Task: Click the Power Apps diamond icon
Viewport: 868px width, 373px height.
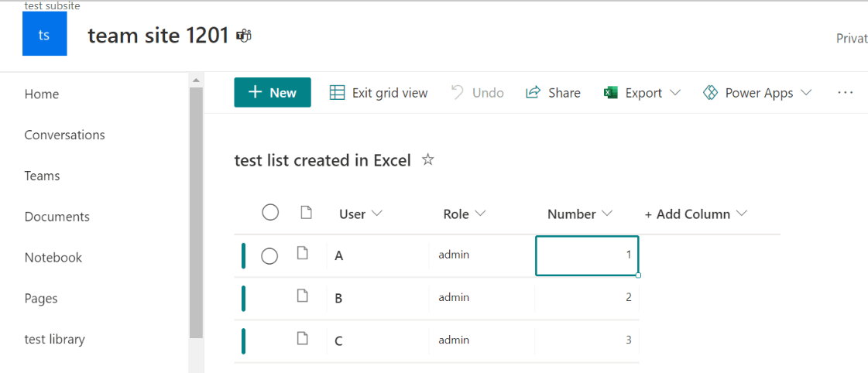Action: click(710, 92)
